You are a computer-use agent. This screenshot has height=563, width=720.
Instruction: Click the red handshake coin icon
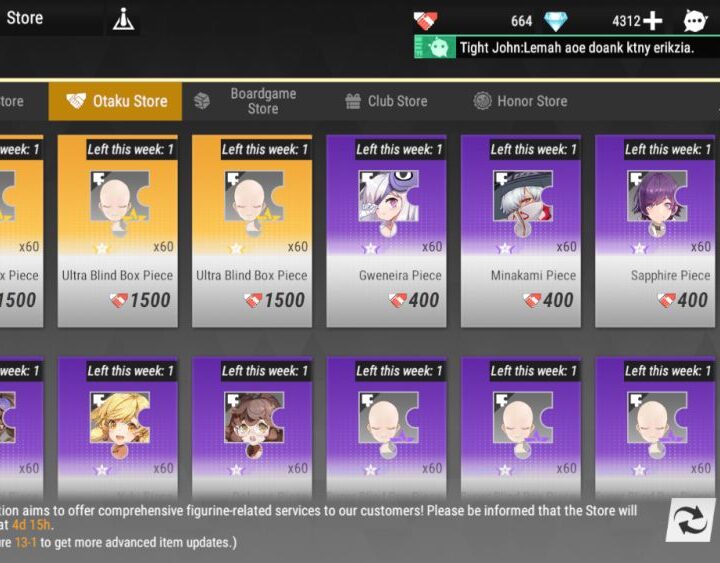pyautogui.click(x=425, y=21)
